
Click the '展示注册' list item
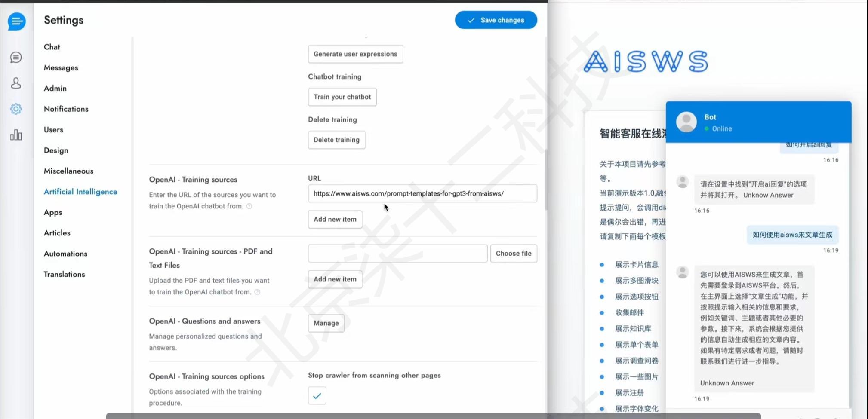pyautogui.click(x=629, y=393)
